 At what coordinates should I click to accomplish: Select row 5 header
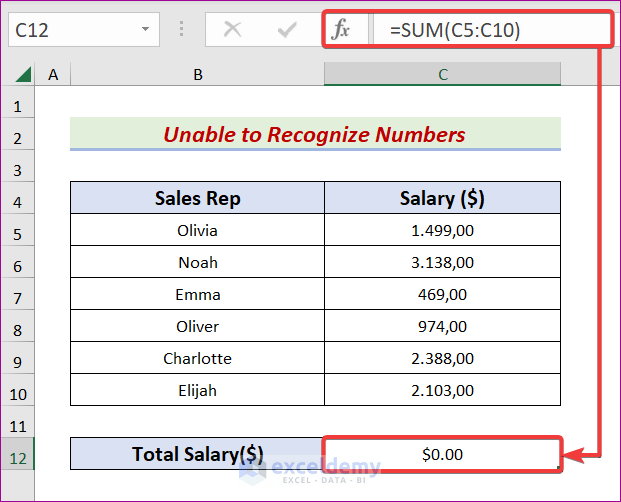[x=17, y=231]
